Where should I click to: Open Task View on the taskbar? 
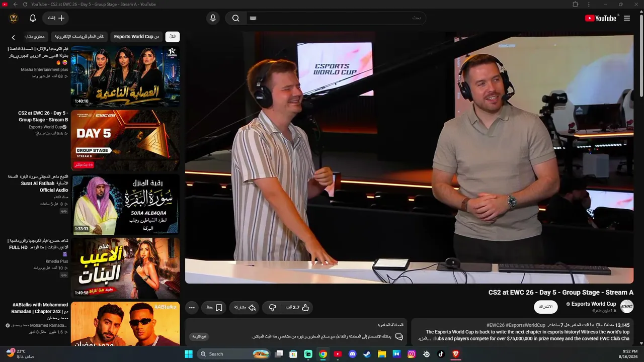(279, 354)
